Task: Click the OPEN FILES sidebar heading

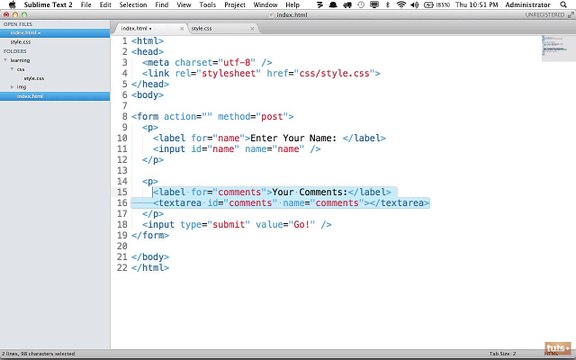Action: tap(18, 24)
